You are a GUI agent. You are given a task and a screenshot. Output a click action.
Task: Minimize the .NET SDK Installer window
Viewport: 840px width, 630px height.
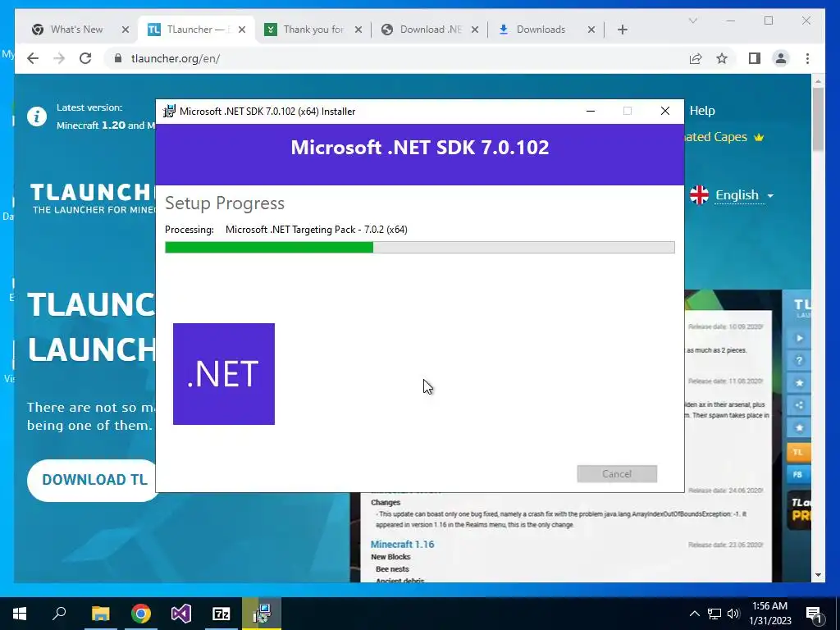coord(591,111)
